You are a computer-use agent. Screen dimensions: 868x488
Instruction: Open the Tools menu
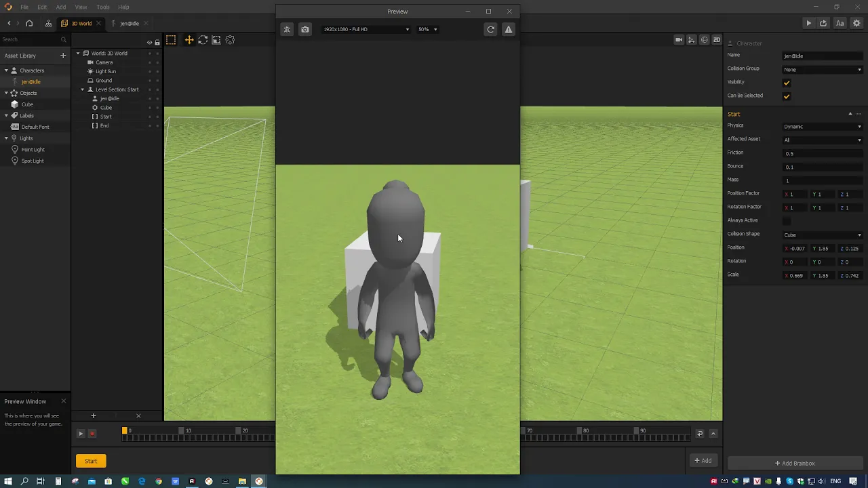tap(103, 7)
